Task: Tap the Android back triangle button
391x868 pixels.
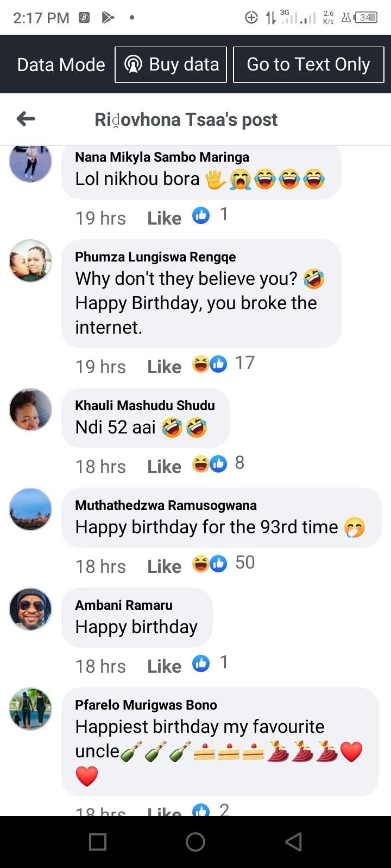Action: [x=293, y=841]
